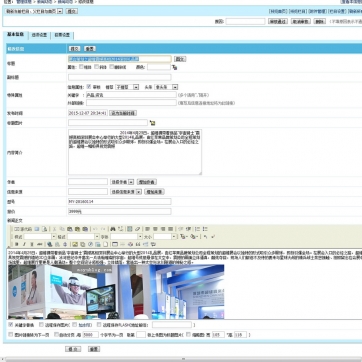Open the title image (标题图片) chooser icon
This screenshot has height=362, width=362.
(152, 123)
